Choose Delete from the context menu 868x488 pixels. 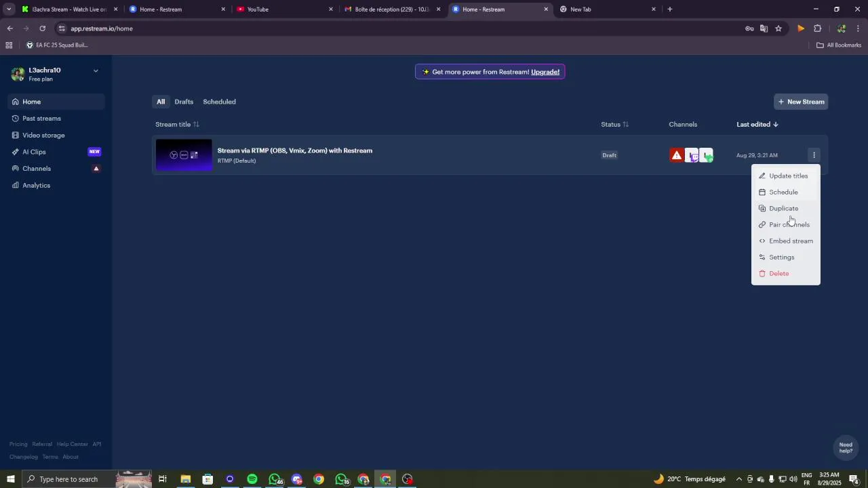click(x=786, y=274)
